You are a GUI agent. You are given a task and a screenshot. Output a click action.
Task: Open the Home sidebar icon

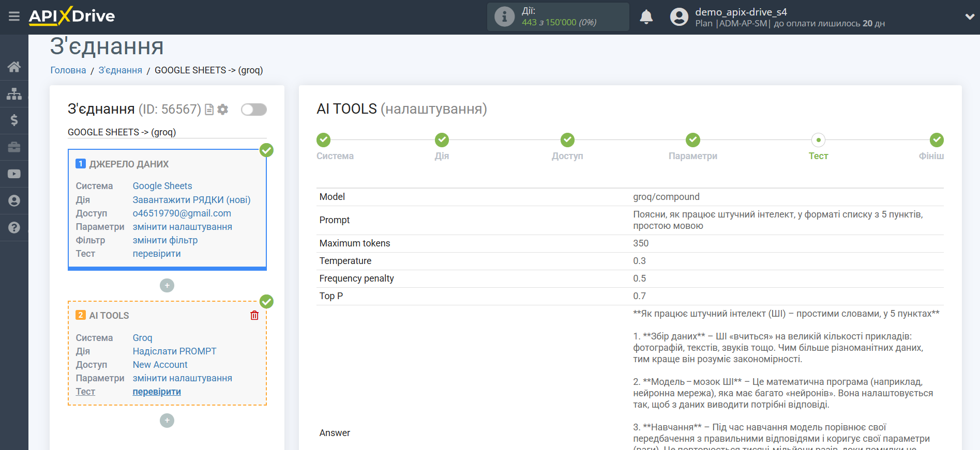point(14,67)
